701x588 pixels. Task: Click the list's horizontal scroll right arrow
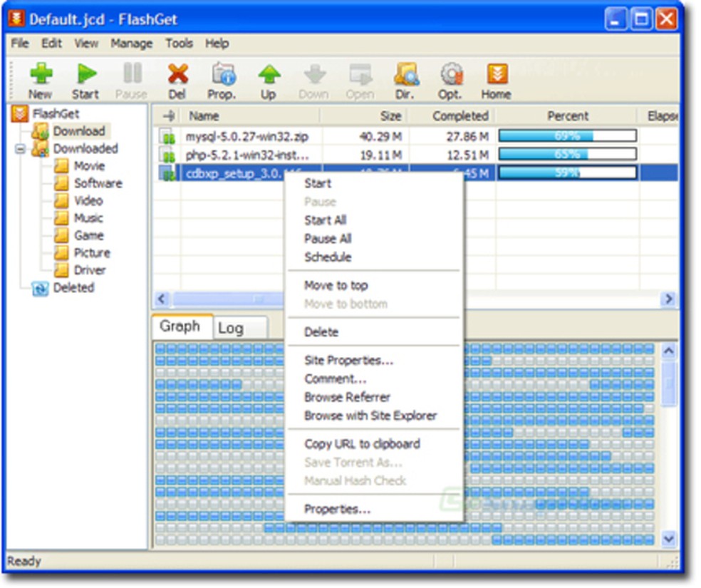pos(668,299)
